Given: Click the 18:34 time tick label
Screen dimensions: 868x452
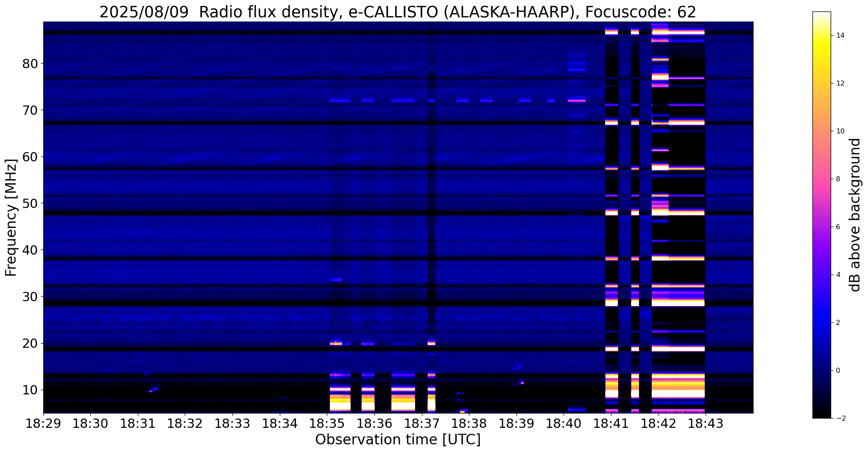Looking at the screenshot, I should pyautogui.click(x=280, y=424).
